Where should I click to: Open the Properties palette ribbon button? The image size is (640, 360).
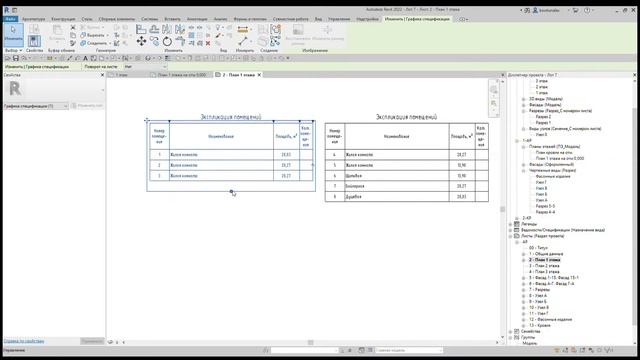coord(34,41)
